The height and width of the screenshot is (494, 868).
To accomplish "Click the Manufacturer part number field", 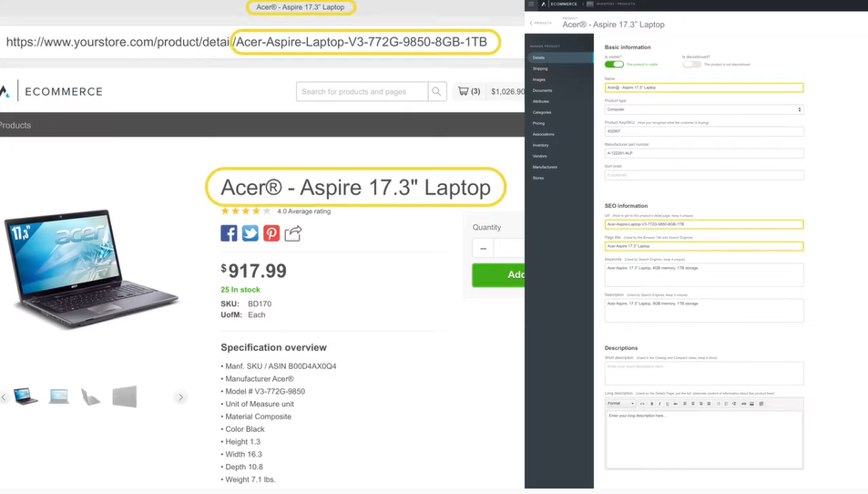I will pyautogui.click(x=703, y=153).
